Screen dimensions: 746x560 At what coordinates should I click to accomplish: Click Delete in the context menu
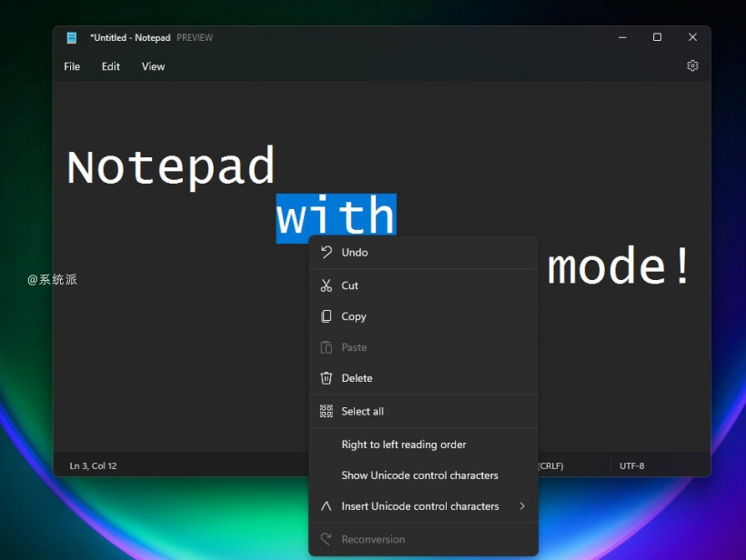click(x=358, y=377)
